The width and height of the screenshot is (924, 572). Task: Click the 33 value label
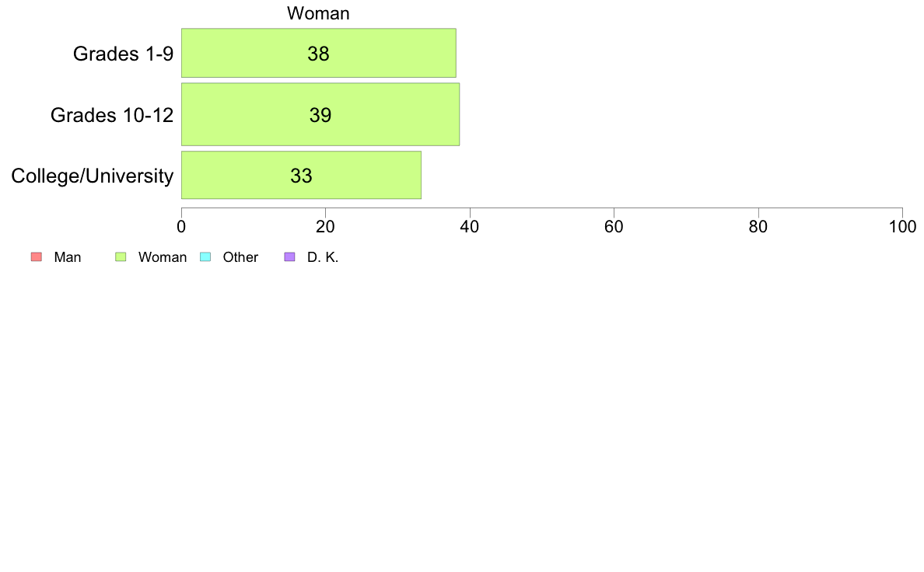(301, 176)
